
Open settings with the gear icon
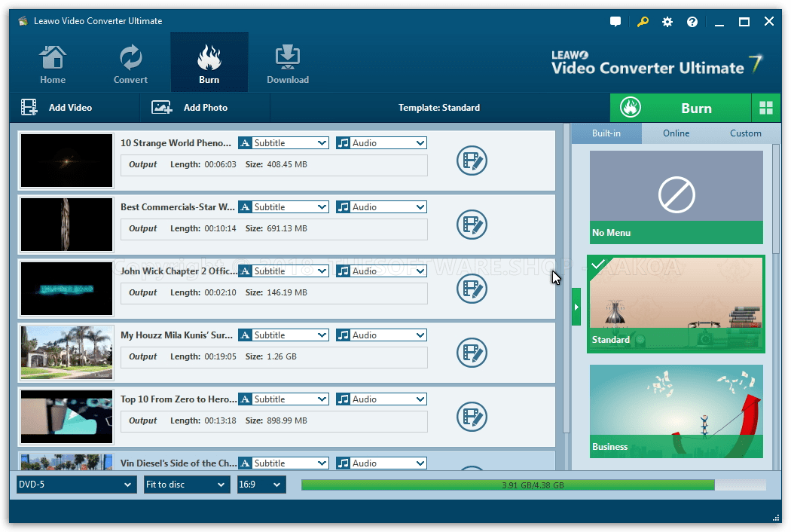tap(667, 22)
